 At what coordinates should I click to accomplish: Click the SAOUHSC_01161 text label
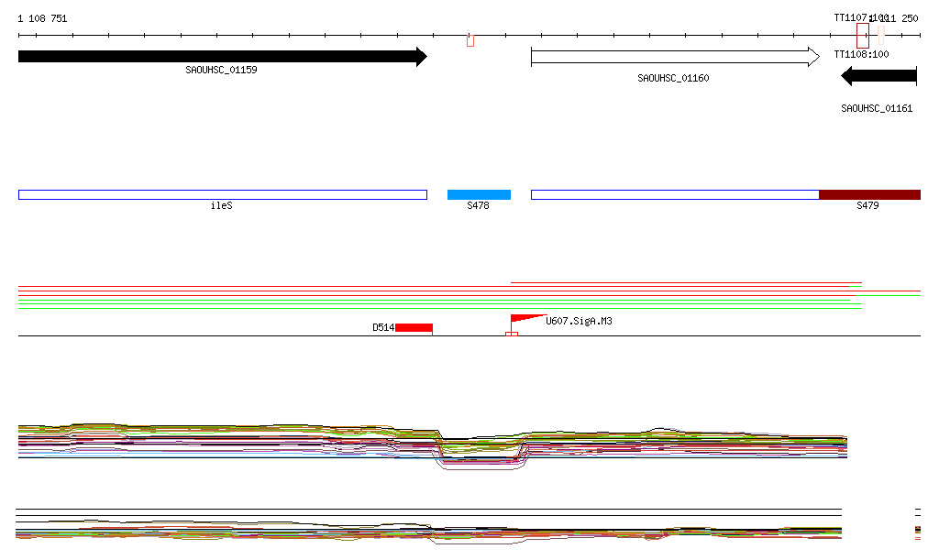point(877,108)
